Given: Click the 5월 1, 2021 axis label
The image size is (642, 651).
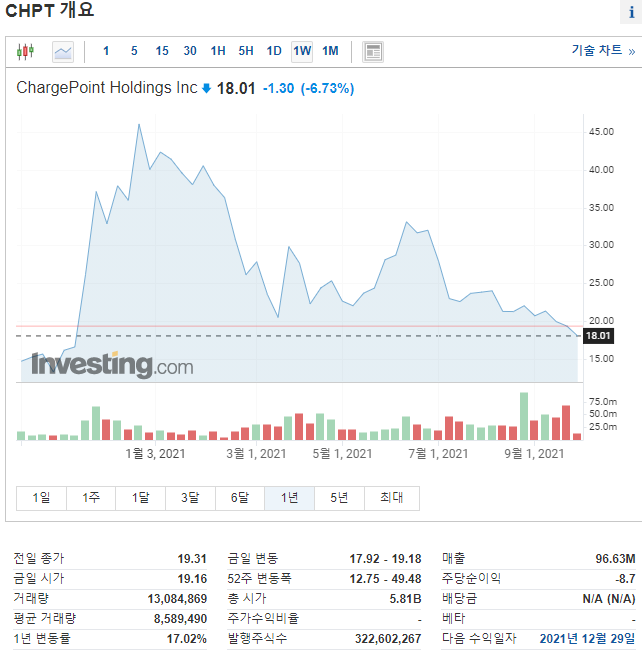Looking at the screenshot, I should pyautogui.click(x=342, y=454).
